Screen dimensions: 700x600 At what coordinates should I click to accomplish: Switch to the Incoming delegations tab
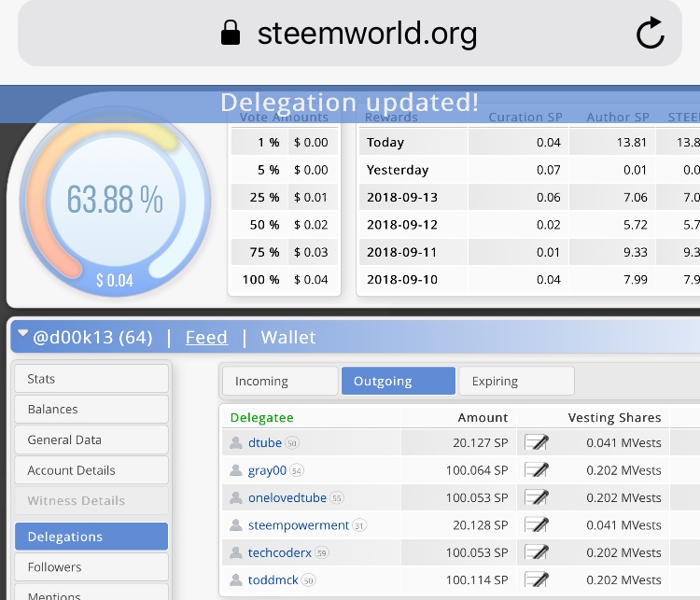[280, 381]
